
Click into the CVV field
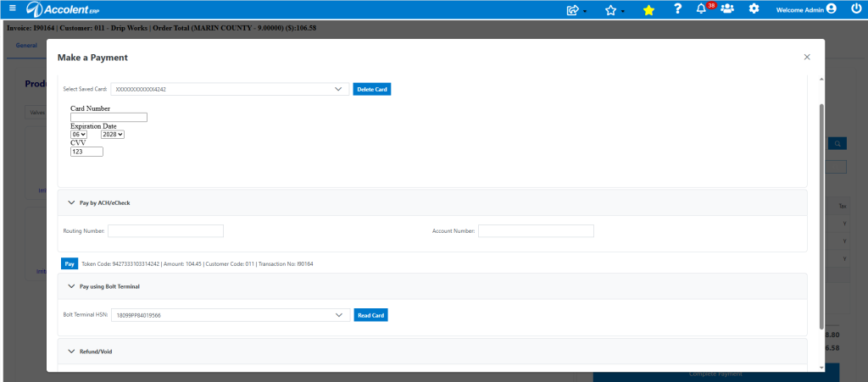pos(87,152)
